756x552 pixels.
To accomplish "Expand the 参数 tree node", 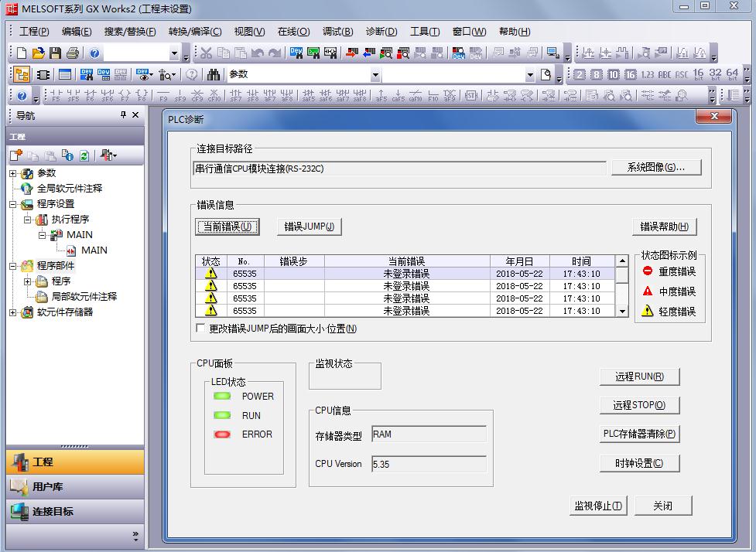I will (13, 173).
